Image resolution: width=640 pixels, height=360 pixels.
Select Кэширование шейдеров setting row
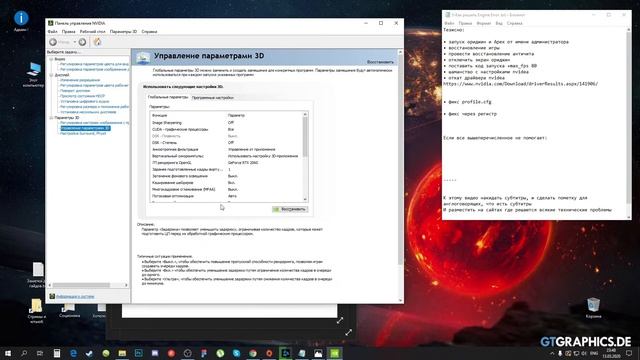[227, 183]
